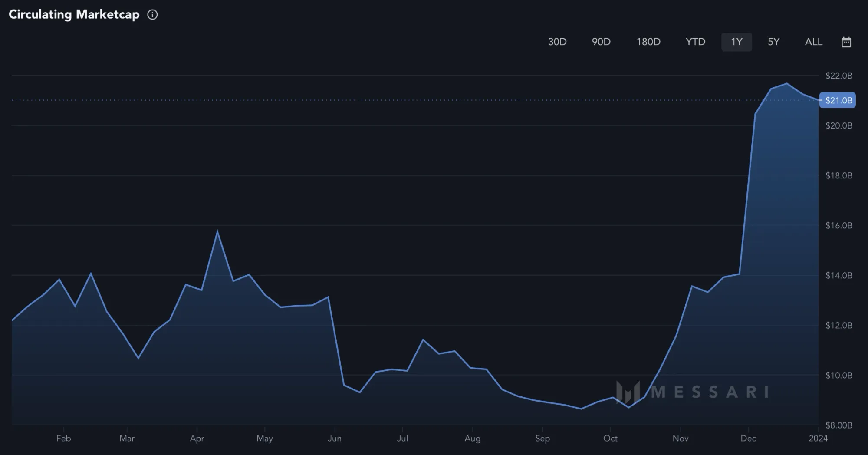
Task: Select the 30D time range
Action: (x=557, y=42)
